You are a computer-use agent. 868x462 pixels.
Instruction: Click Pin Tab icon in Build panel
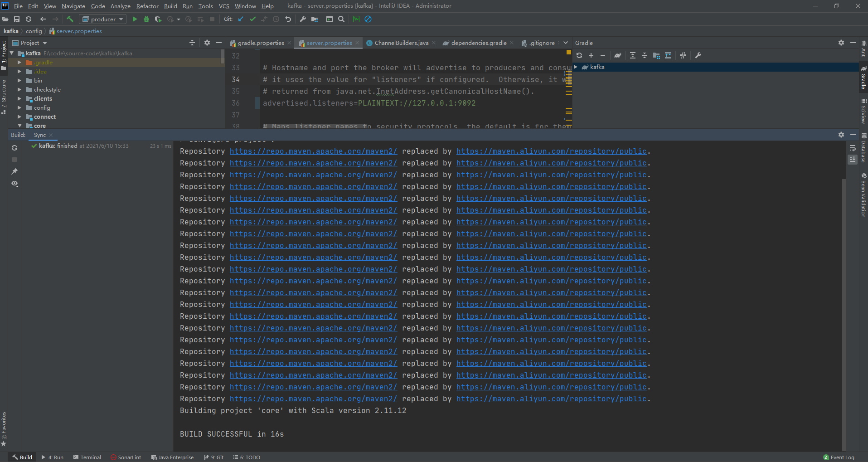[15, 171]
